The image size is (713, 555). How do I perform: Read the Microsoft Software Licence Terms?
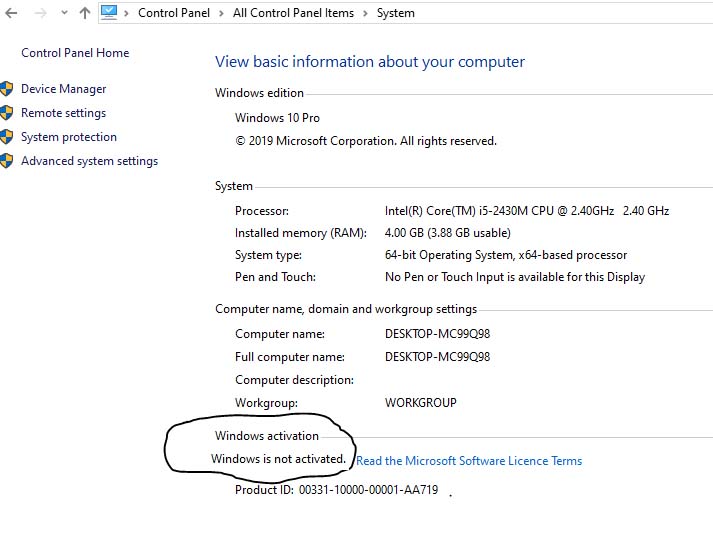[469, 461]
